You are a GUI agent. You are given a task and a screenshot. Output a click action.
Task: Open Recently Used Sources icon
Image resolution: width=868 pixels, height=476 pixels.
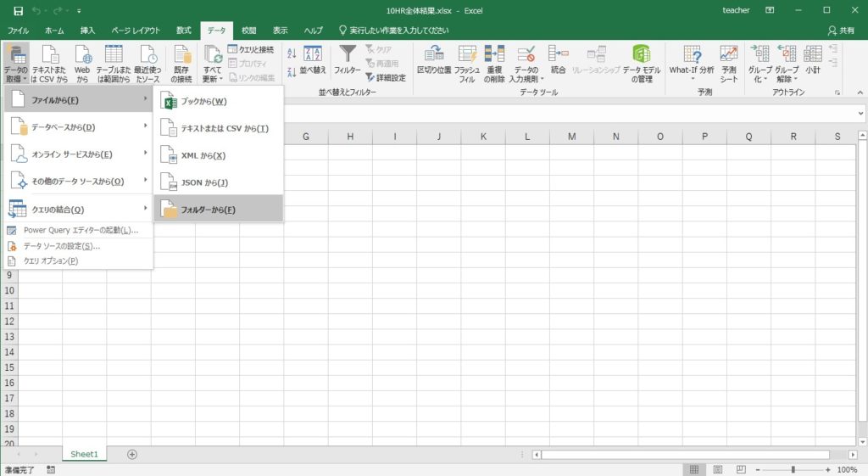[147, 64]
